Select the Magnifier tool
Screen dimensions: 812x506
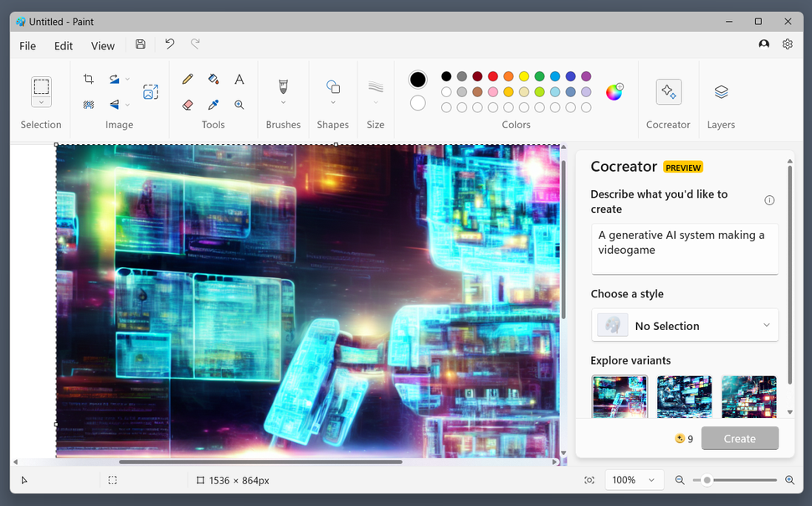pyautogui.click(x=239, y=105)
